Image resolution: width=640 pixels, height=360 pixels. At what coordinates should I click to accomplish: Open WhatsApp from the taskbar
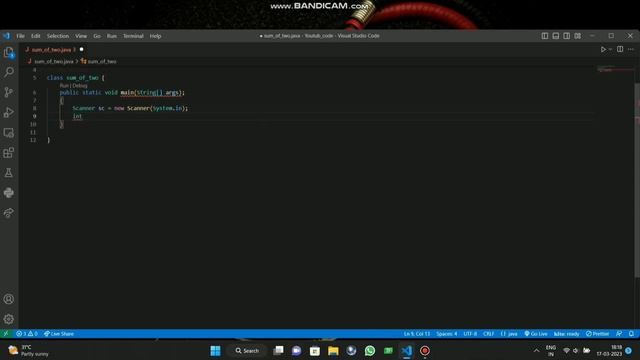coord(370,351)
